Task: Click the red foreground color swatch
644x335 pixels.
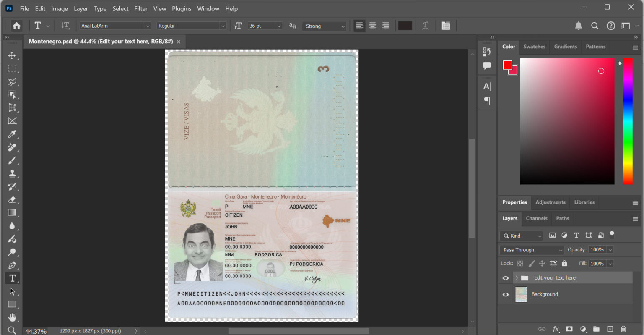Action: (x=507, y=65)
